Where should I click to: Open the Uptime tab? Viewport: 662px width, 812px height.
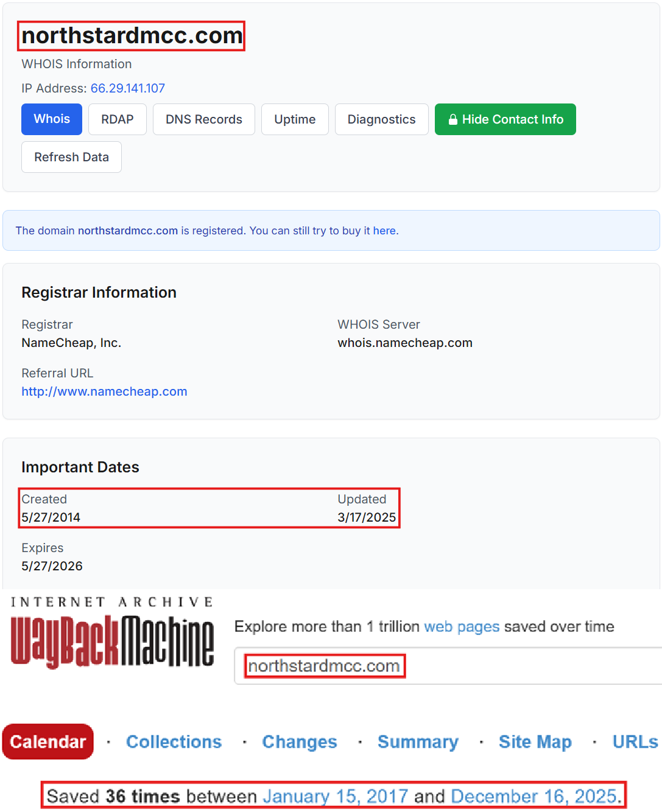295,119
